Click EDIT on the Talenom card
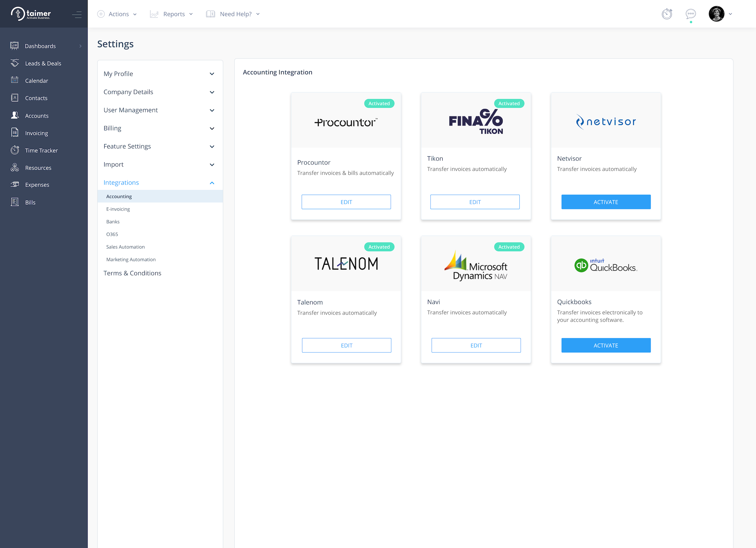Image resolution: width=756 pixels, height=548 pixels. (346, 345)
